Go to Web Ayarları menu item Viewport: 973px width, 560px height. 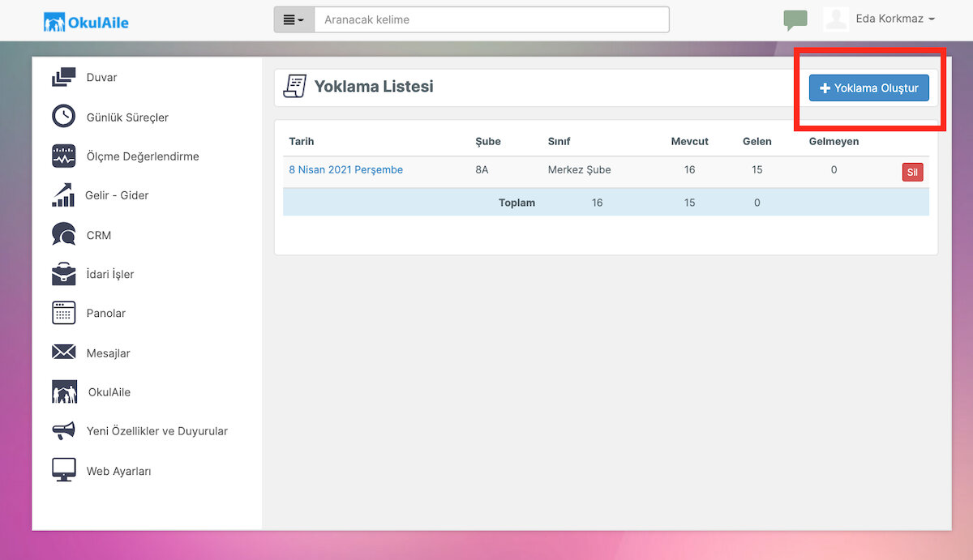[x=119, y=471]
